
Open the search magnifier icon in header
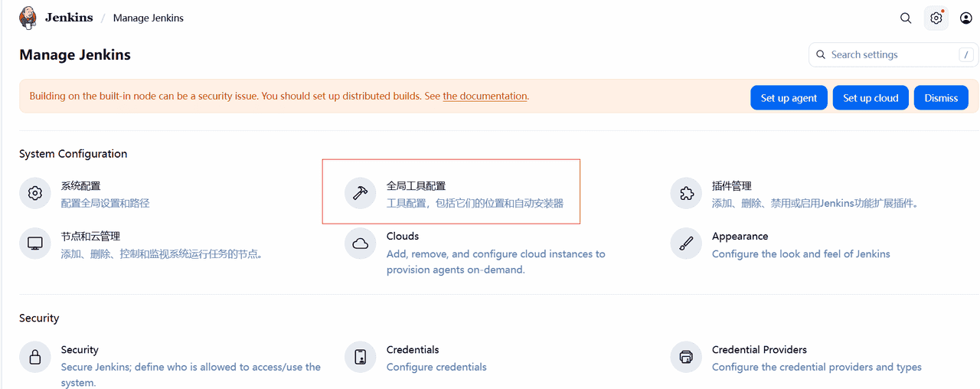click(906, 18)
